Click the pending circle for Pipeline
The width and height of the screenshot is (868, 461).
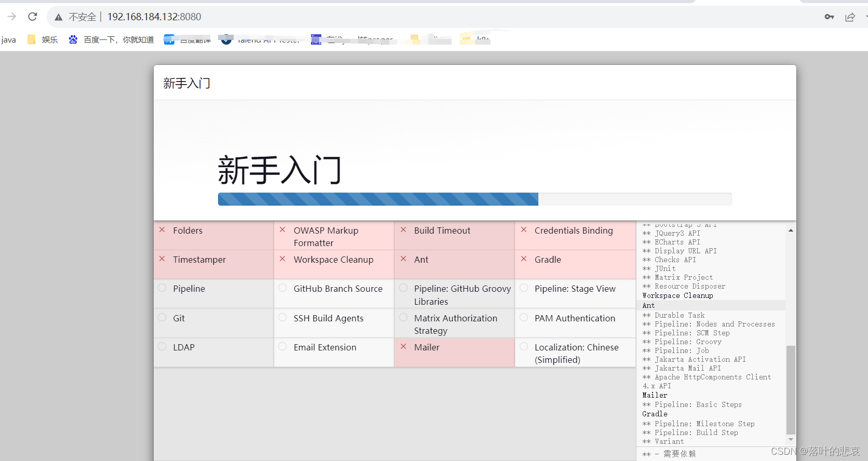(162, 288)
